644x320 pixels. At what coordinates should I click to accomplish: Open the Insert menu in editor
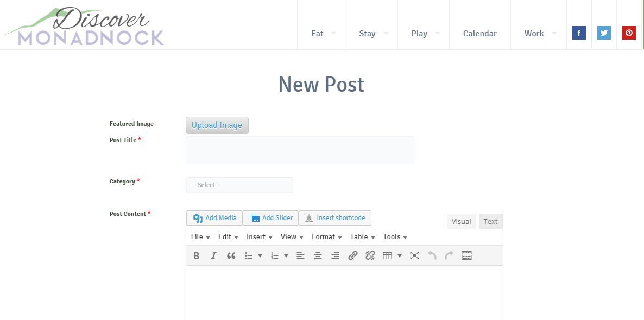click(259, 236)
